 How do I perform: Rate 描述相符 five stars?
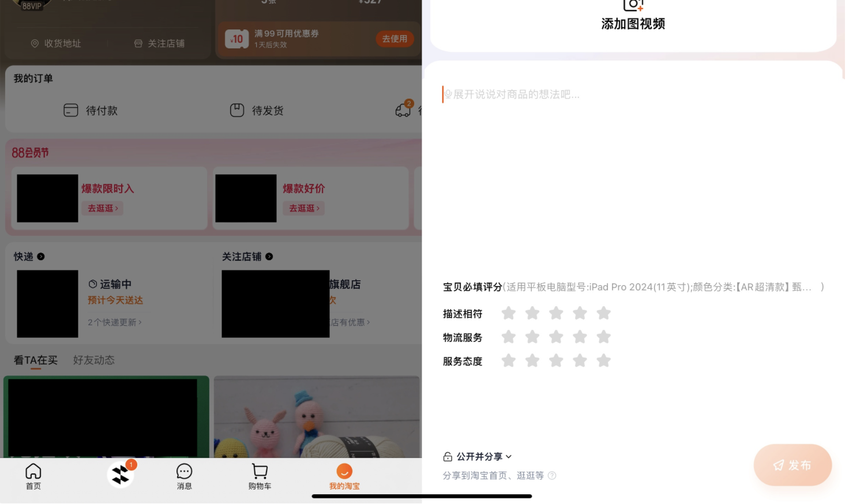[x=603, y=313]
